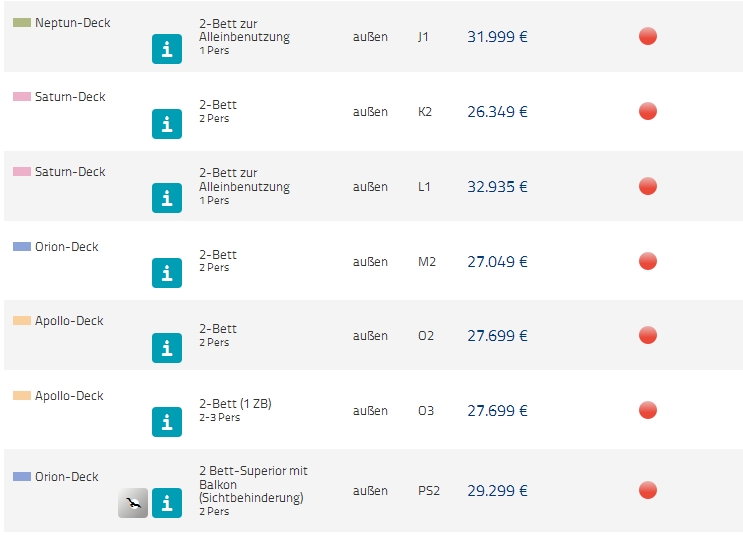The width and height of the screenshot is (743, 535).
Task: Open info for Apollo-Deck O3 cabin
Action: (x=167, y=422)
